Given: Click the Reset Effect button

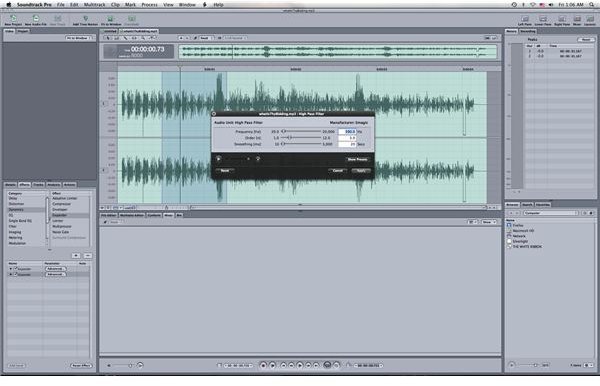Looking at the screenshot, I should pos(81,365).
